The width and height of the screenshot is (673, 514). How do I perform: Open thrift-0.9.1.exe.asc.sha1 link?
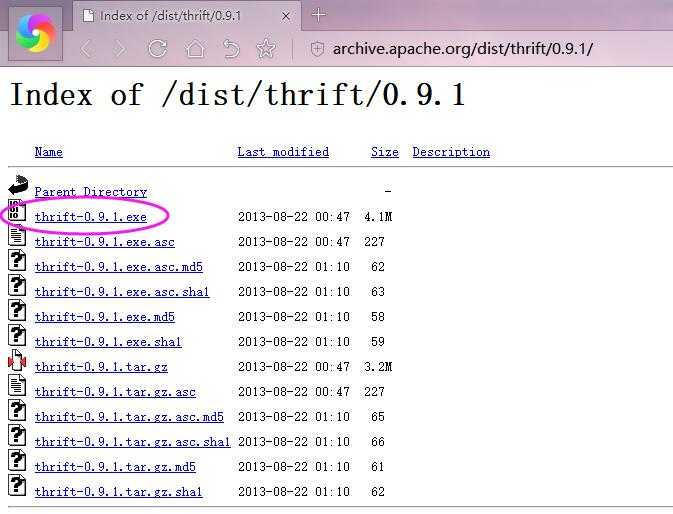[122, 292]
